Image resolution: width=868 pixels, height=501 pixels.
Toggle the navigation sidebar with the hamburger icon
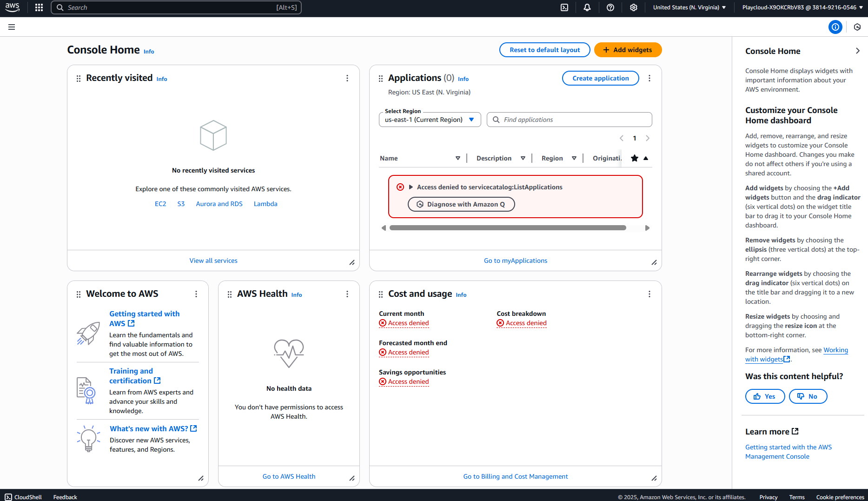[x=12, y=27]
